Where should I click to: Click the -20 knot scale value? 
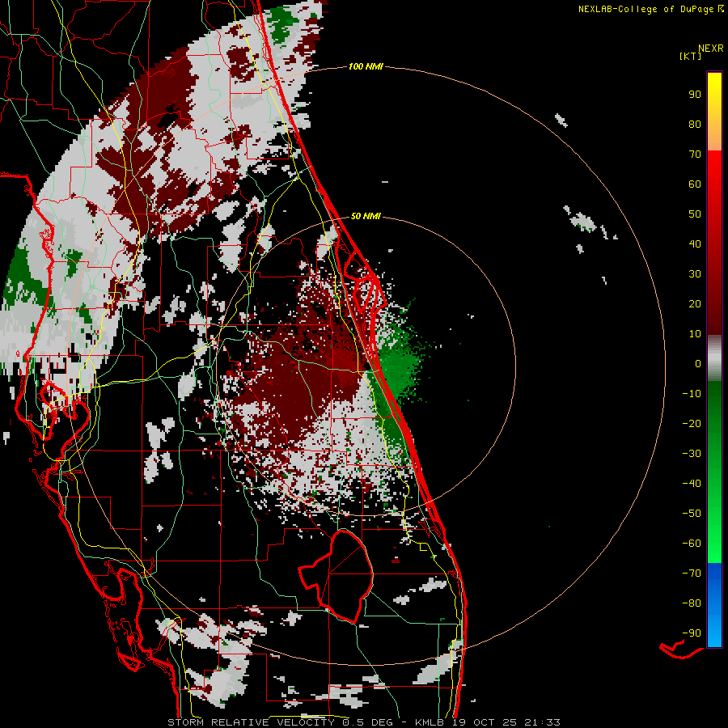[x=692, y=423]
